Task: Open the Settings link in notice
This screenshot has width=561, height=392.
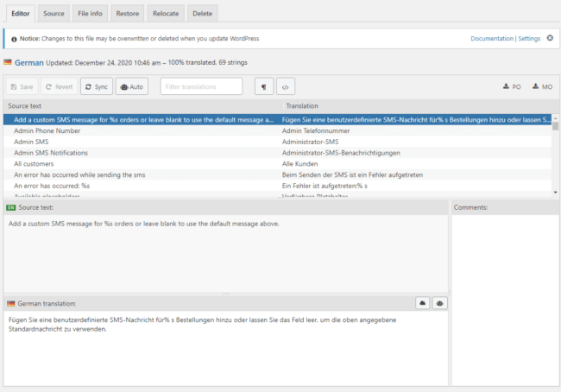Action: pyautogui.click(x=529, y=39)
